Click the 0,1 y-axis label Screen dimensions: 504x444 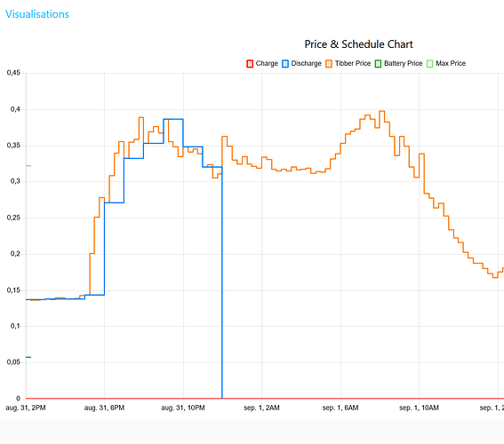[x=15, y=326]
